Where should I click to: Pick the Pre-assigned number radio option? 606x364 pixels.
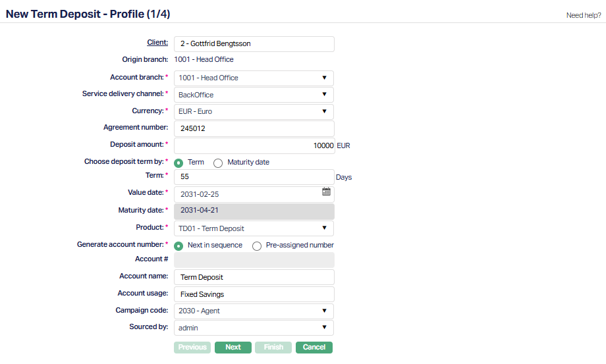pyautogui.click(x=257, y=246)
